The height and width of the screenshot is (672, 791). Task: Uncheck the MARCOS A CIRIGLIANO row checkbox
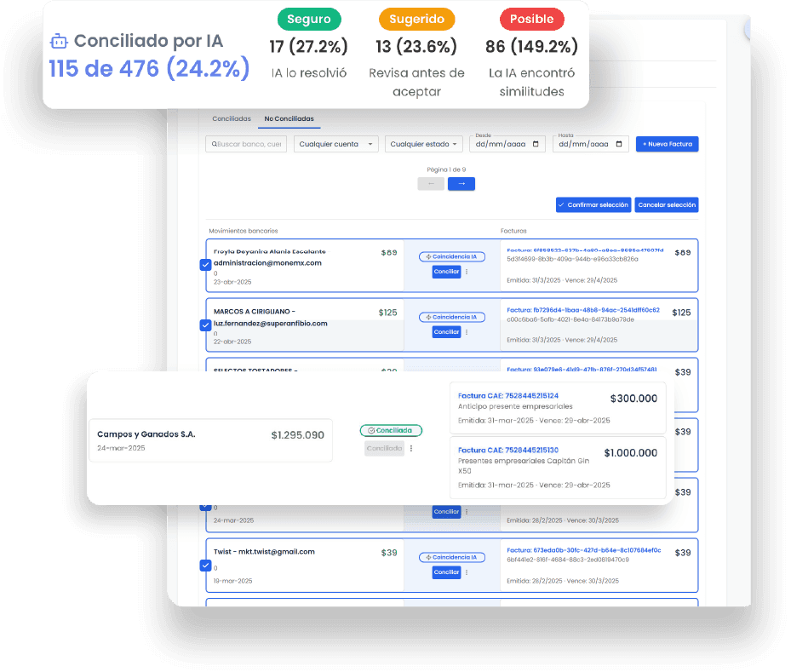pos(205,325)
